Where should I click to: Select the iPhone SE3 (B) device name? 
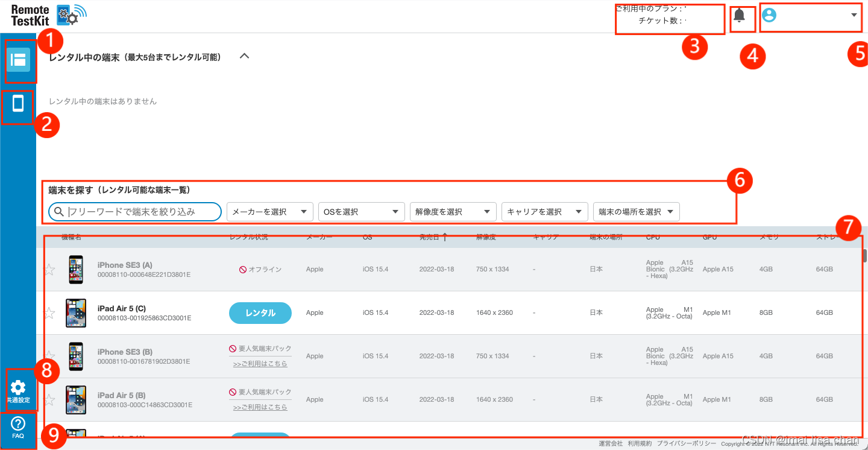coord(125,352)
